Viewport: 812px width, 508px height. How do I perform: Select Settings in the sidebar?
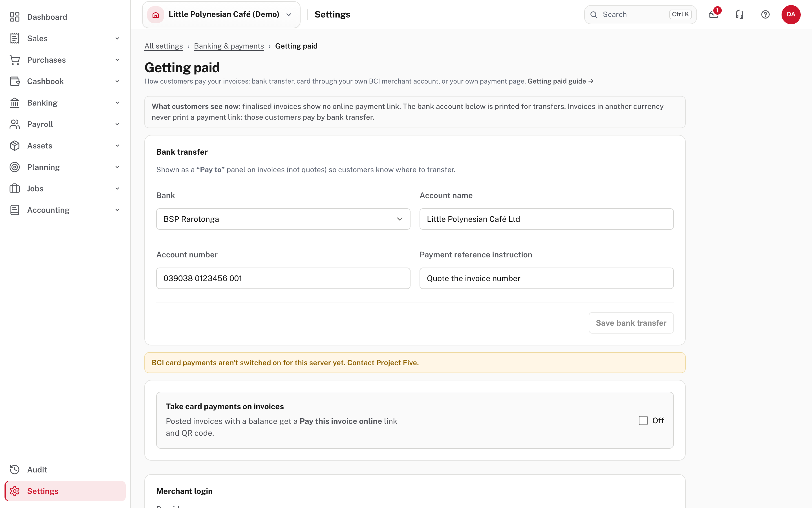click(x=65, y=491)
